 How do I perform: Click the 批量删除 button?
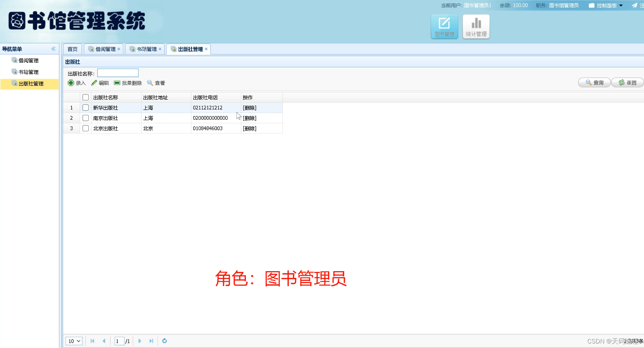[x=128, y=83]
